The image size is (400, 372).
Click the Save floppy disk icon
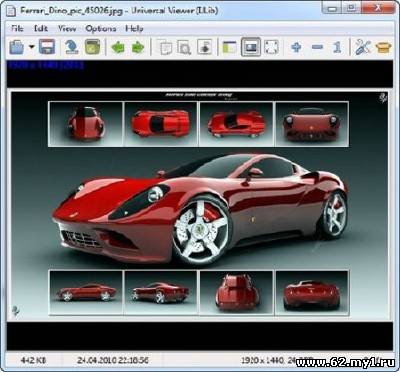pyautogui.click(x=47, y=47)
